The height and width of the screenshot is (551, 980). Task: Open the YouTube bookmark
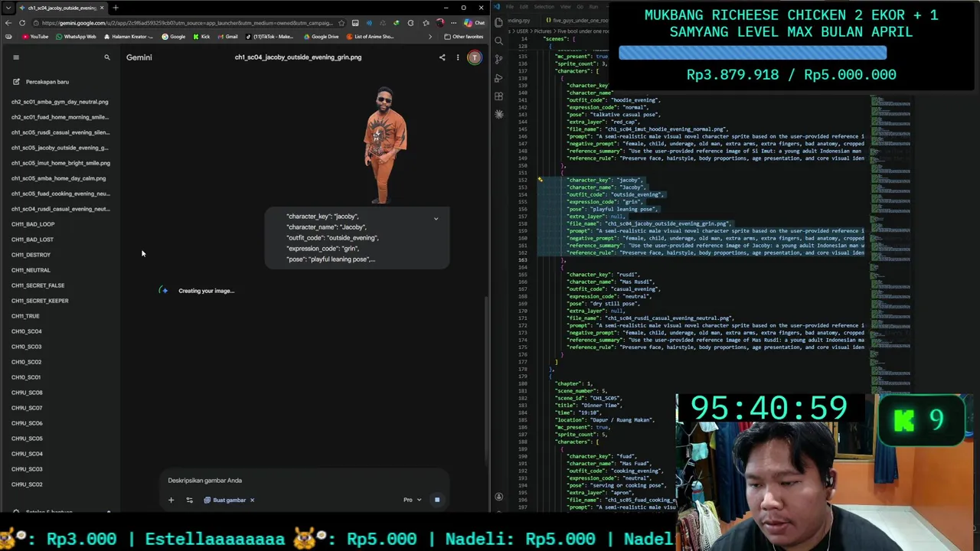[x=35, y=37]
